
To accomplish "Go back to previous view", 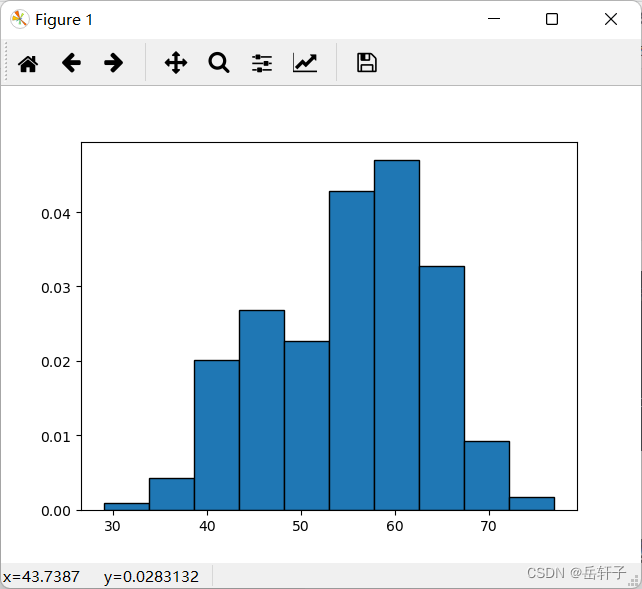I will click(71, 63).
